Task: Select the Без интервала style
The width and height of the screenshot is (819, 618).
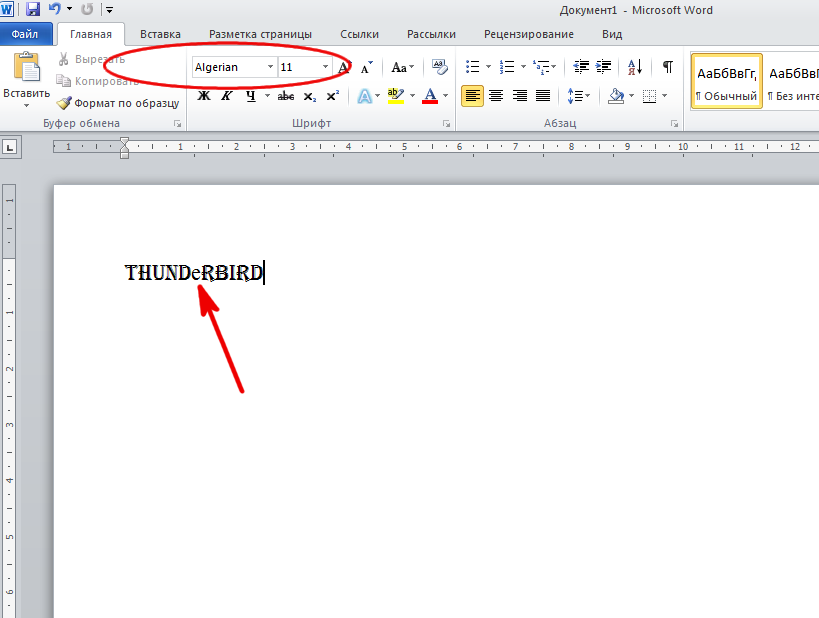Action: [x=791, y=81]
